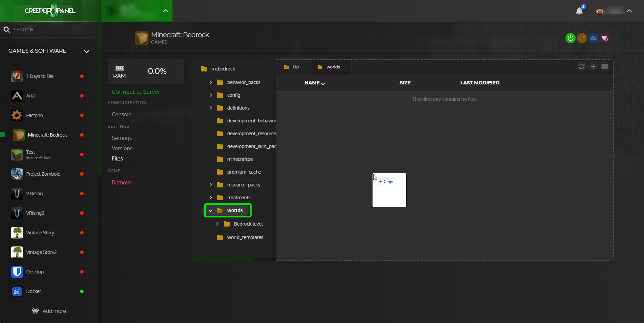Open the notifications bell
This screenshot has width=644, height=323.
coord(579,11)
